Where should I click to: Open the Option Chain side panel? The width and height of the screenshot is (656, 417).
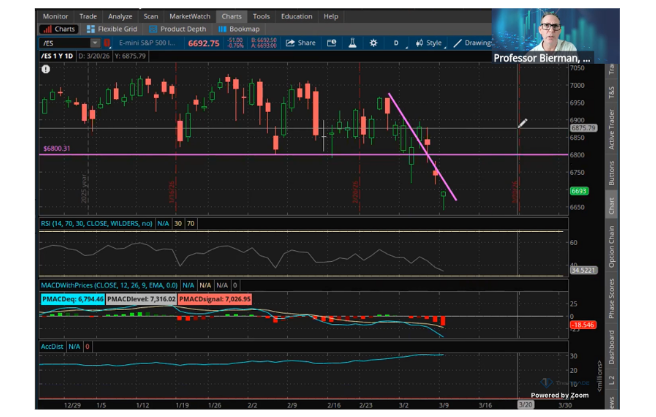coord(611,247)
